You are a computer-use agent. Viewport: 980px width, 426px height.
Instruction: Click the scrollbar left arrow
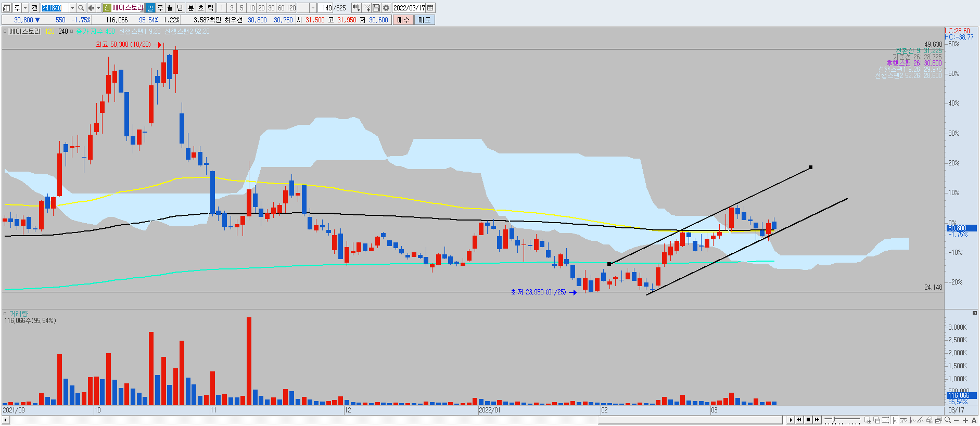(x=5, y=420)
